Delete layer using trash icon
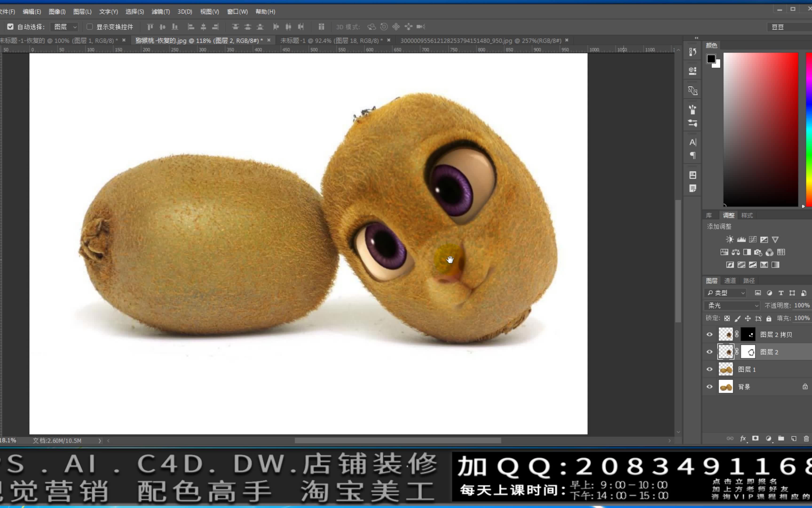Image resolution: width=812 pixels, height=508 pixels. click(806, 438)
